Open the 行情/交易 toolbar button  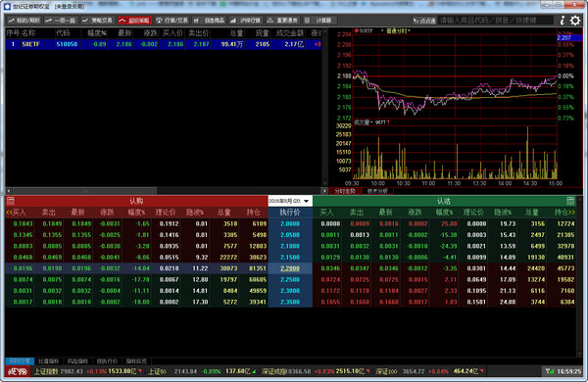(171, 21)
